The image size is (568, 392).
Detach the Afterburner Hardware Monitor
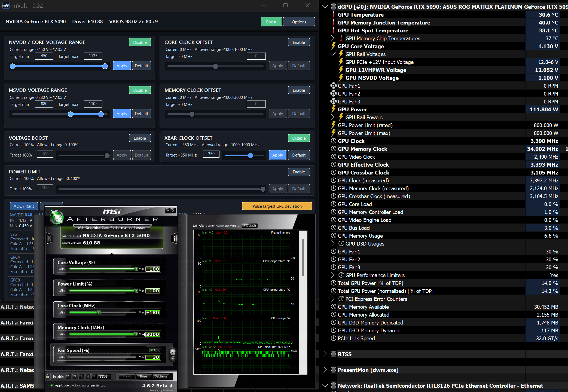pos(250,226)
